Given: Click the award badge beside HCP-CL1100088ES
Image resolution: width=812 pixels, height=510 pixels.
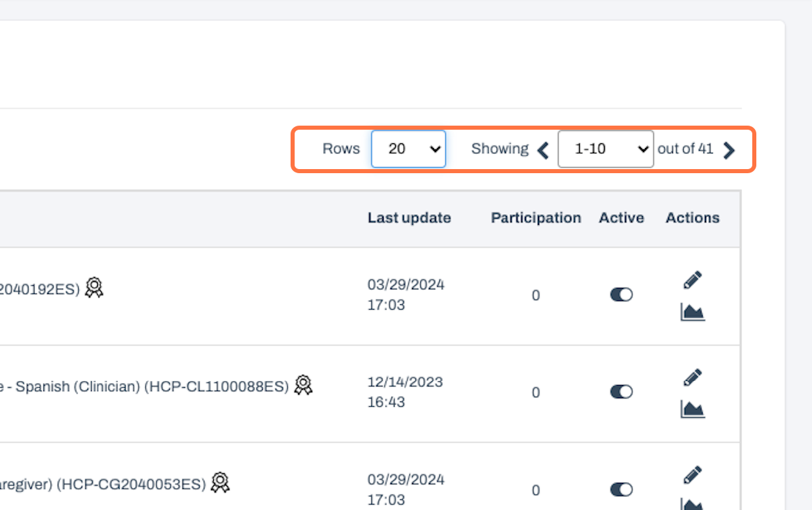Looking at the screenshot, I should click(303, 384).
